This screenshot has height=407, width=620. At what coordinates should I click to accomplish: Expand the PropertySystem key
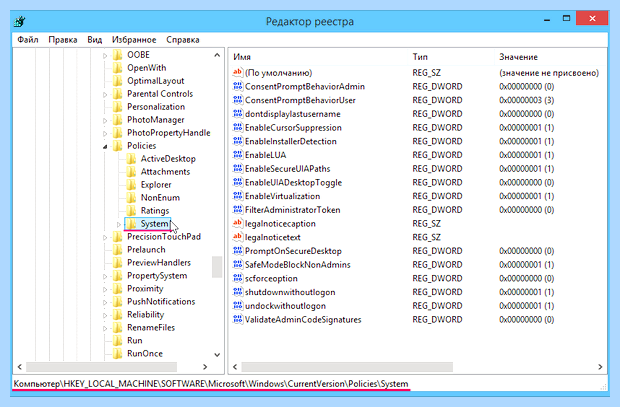pyautogui.click(x=105, y=276)
